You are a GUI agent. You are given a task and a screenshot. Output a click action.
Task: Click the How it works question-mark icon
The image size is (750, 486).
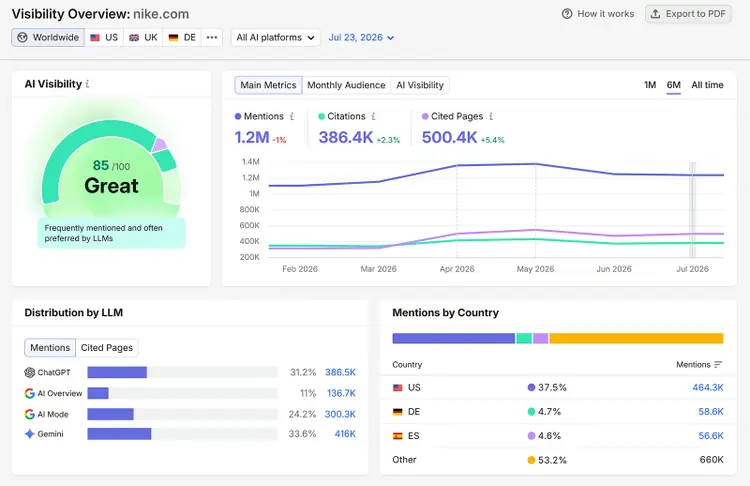point(567,14)
